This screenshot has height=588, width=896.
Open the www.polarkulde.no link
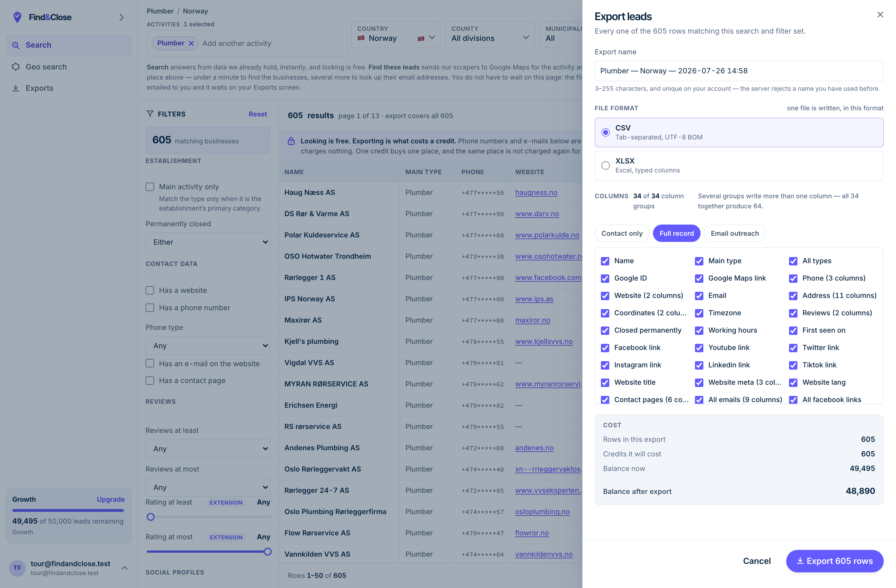click(547, 235)
